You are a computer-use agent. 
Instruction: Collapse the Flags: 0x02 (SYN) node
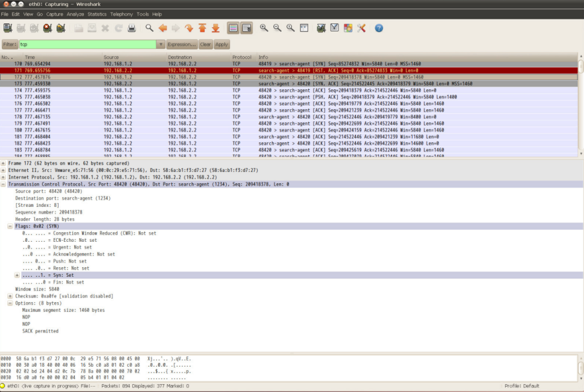pos(10,226)
